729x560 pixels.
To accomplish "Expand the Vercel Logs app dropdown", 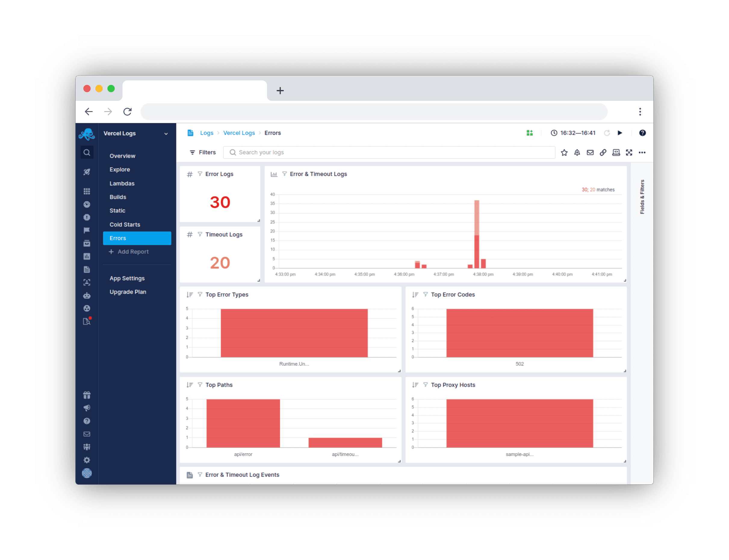I will coord(166,134).
